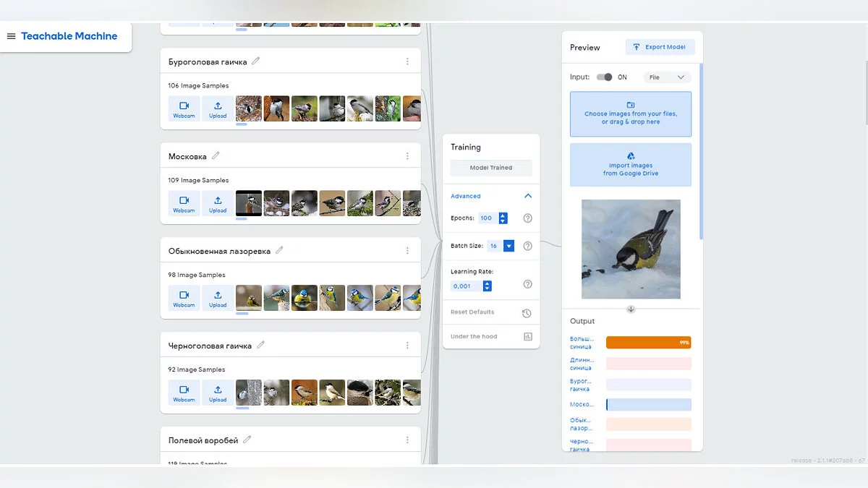Screen dimensions: 868x488
Task: Click the Under the hood chart icon
Action: pos(527,337)
